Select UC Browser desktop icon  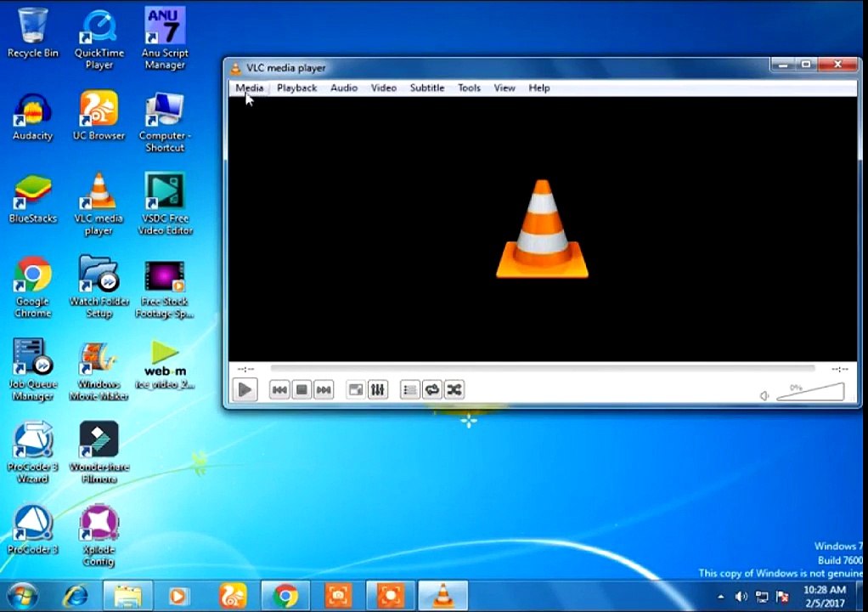point(99,116)
